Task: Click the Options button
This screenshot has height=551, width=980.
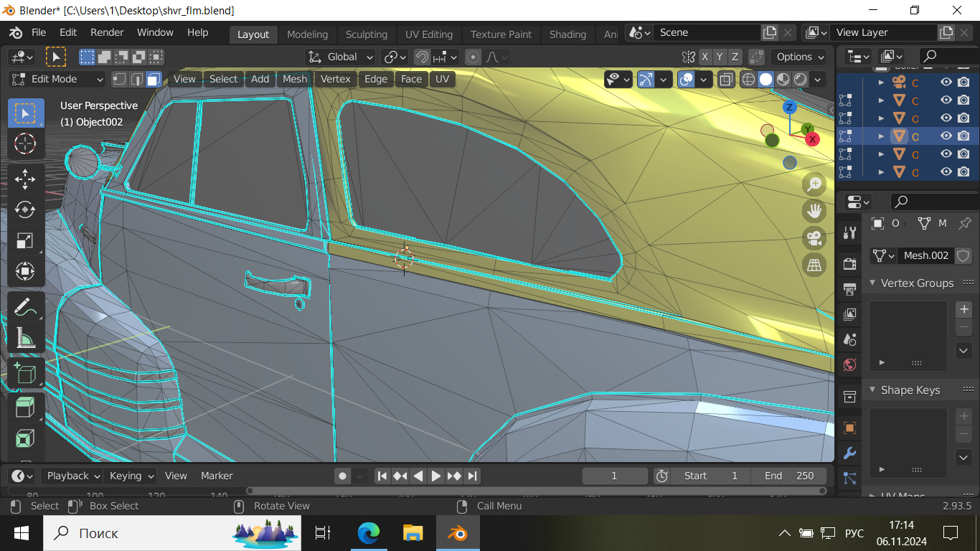Action: pos(800,57)
